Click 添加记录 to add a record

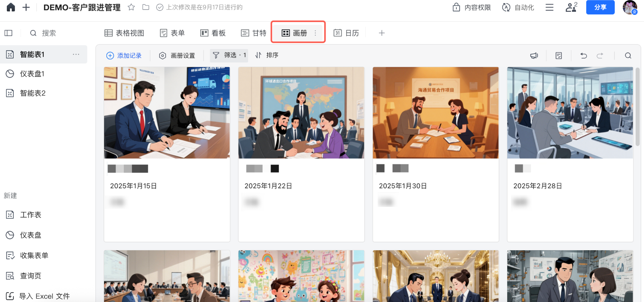point(124,56)
